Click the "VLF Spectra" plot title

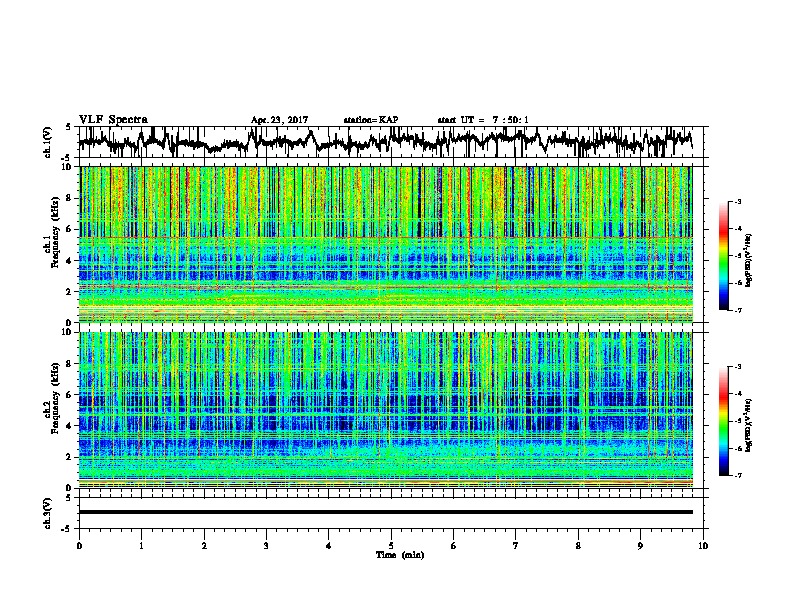click(114, 120)
